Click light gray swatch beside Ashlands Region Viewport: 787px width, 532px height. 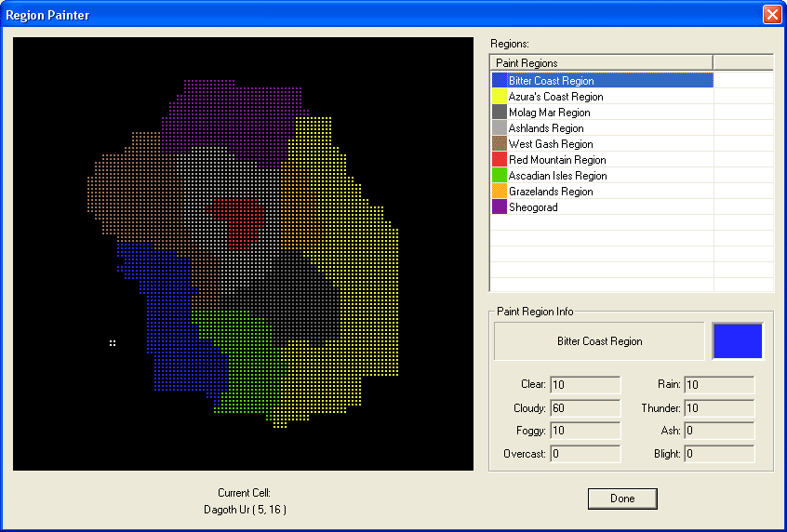pos(500,128)
